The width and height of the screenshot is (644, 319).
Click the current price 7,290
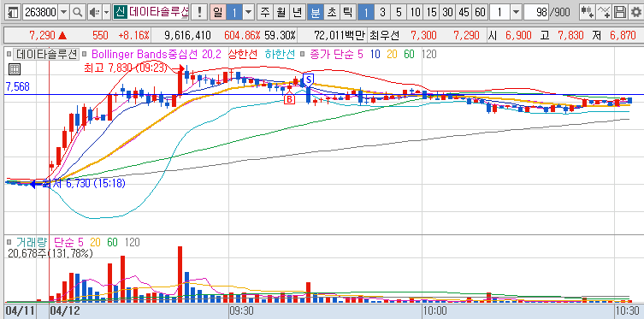(42, 35)
